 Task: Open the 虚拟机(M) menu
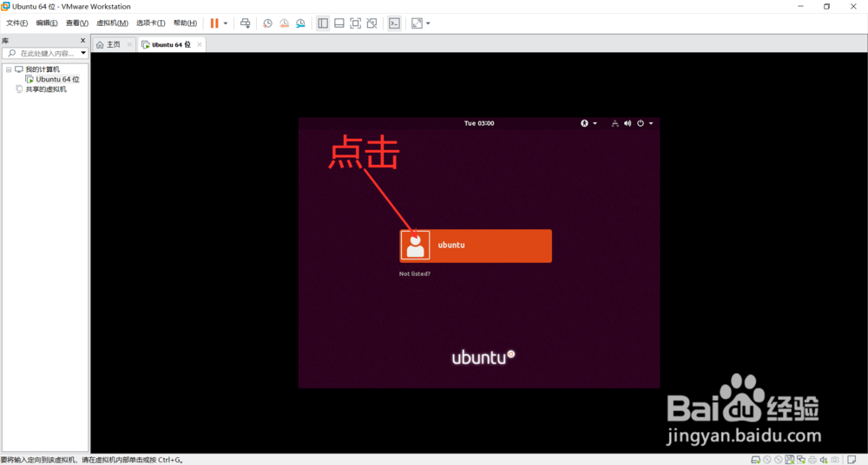coord(112,23)
